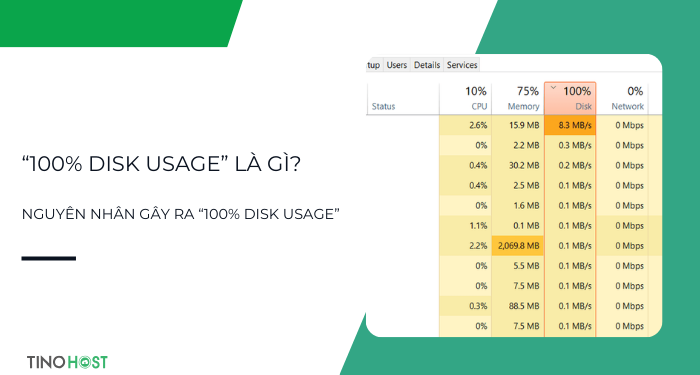Click the Network column header
The width and height of the screenshot is (700, 375).
tap(622, 98)
